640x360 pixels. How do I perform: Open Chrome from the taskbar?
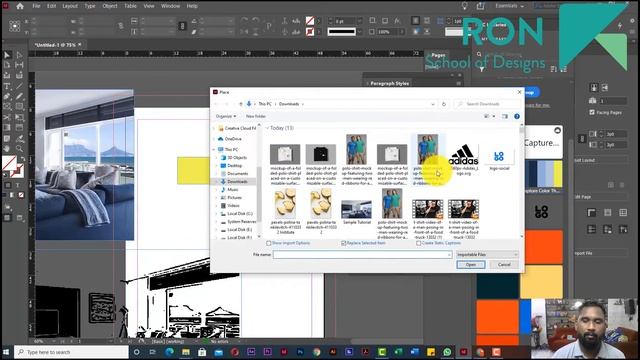coord(317,352)
